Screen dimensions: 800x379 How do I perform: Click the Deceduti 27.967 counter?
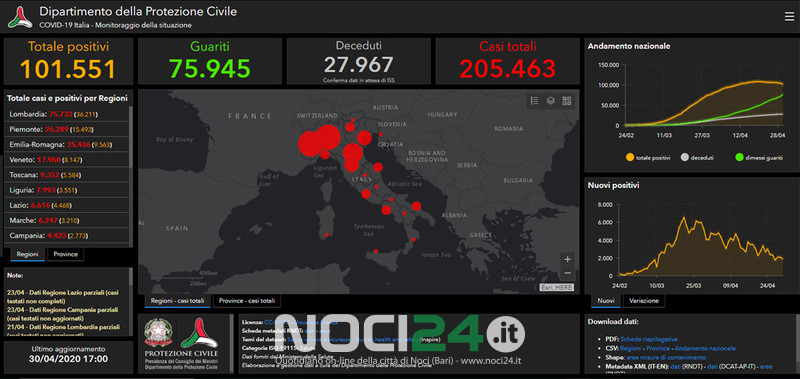point(359,61)
